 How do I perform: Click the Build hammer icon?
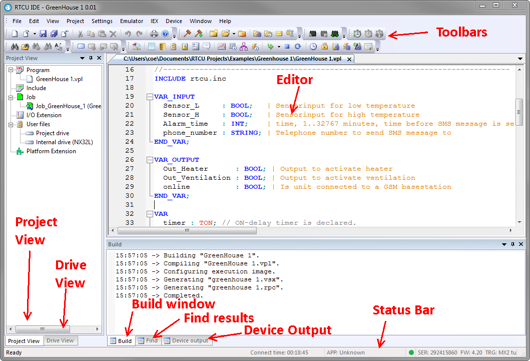tap(187, 33)
